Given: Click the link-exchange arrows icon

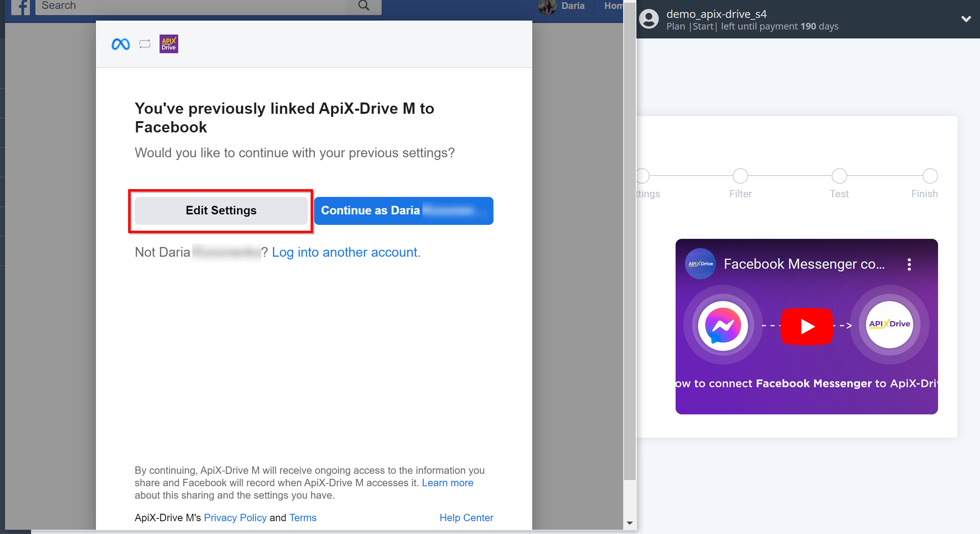Looking at the screenshot, I should pyautogui.click(x=145, y=44).
